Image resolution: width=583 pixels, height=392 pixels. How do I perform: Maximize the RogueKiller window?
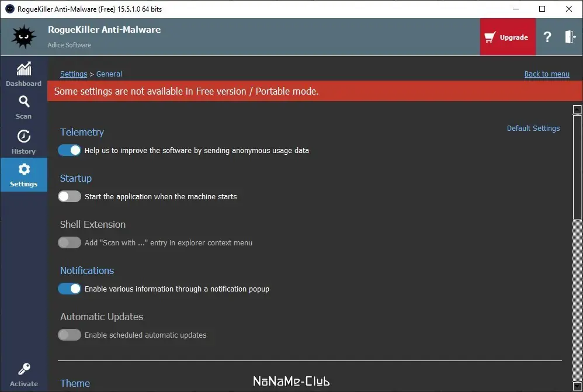coord(542,9)
